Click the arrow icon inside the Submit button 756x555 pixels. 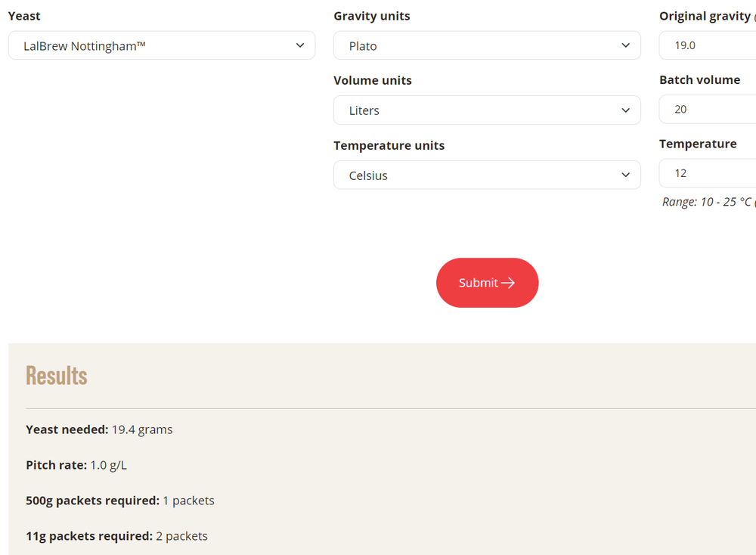pos(508,283)
